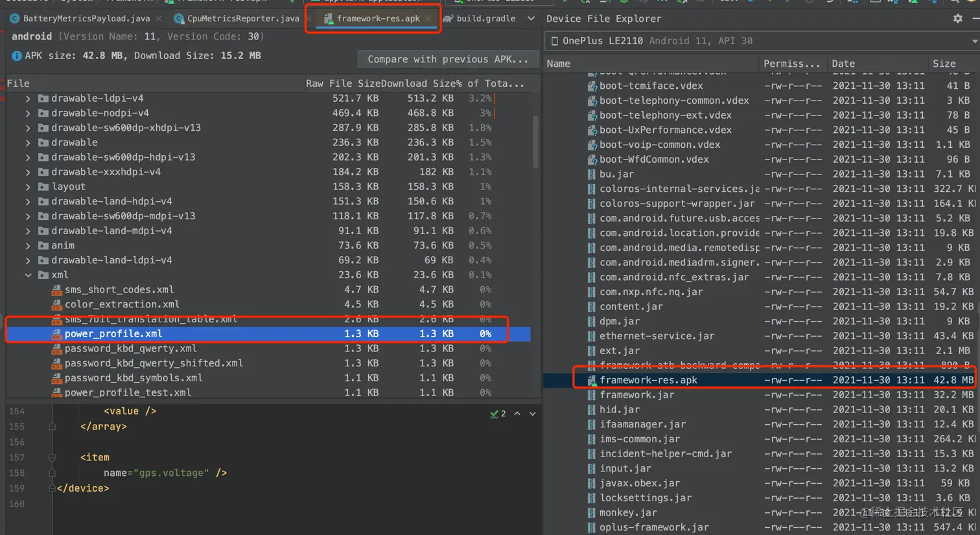The image size is (980, 535).
Task: Click ifaamanager.jar file icon
Action: (x=592, y=425)
